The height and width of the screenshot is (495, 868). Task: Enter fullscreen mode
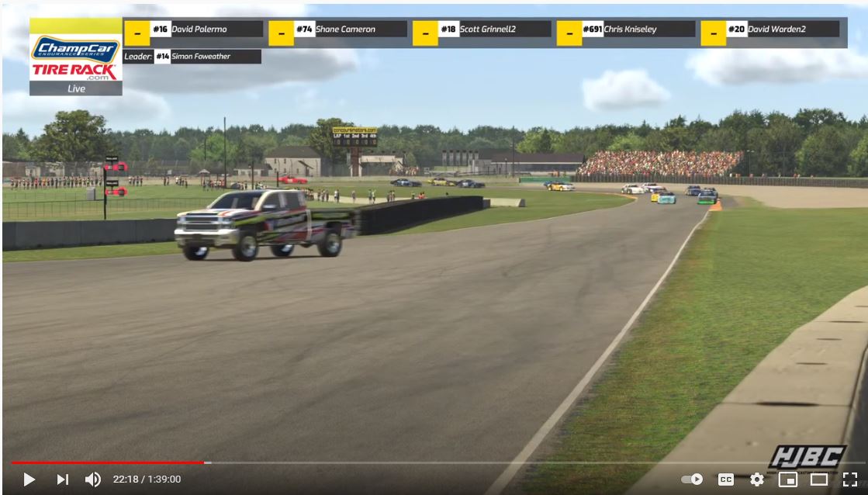click(x=850, y=479)
